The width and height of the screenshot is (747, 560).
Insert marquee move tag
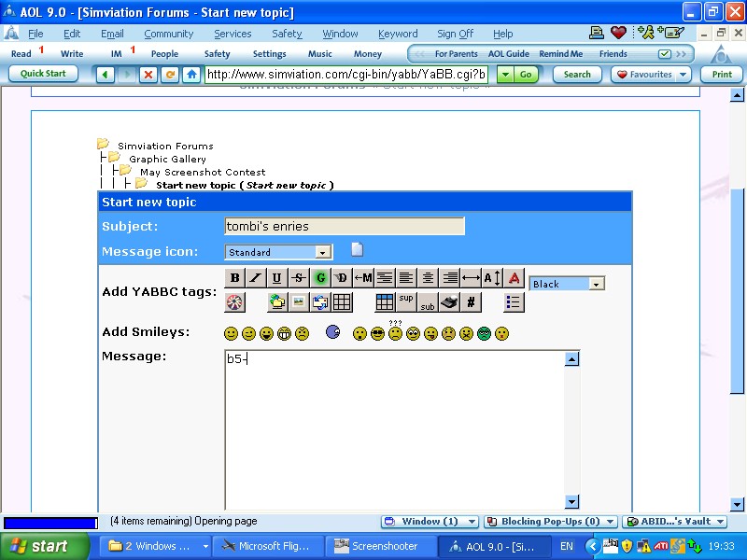(x=363, y=277)
